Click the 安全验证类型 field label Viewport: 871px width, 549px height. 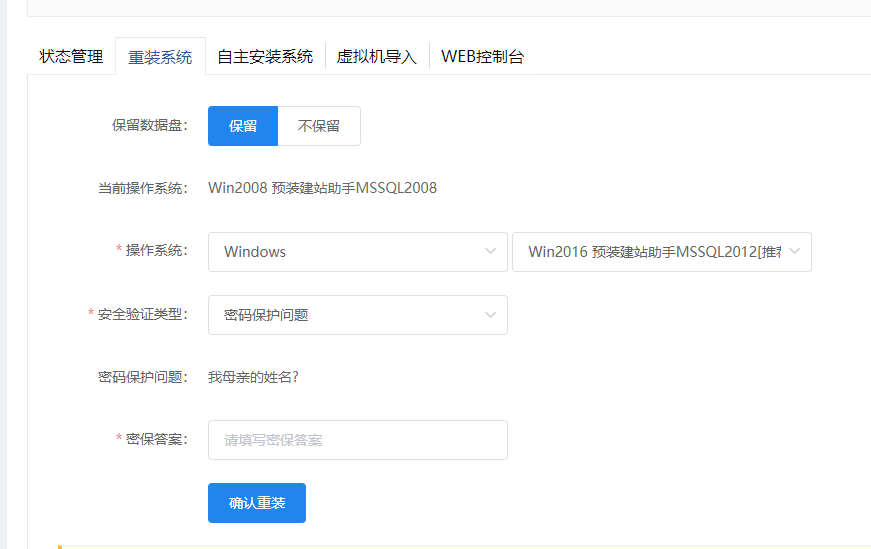coord(142,315)
